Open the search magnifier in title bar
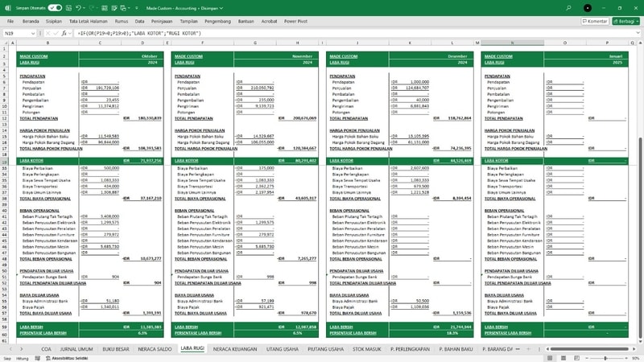 click(x=568, y=8)
